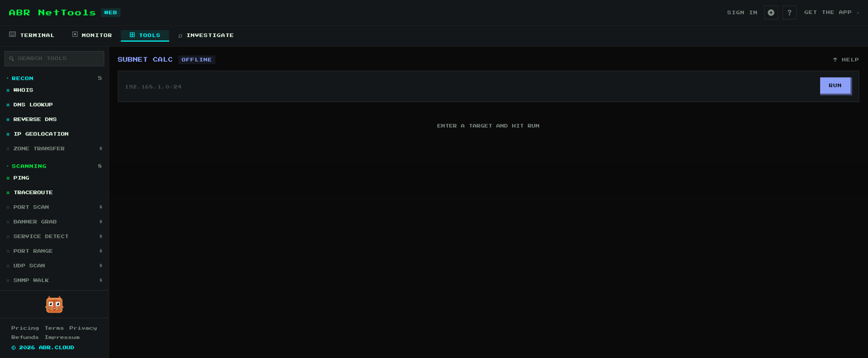This screenshot has width=868, height=358.
Task: Open the Impressum footer link
Action: (x=62, y=337)
